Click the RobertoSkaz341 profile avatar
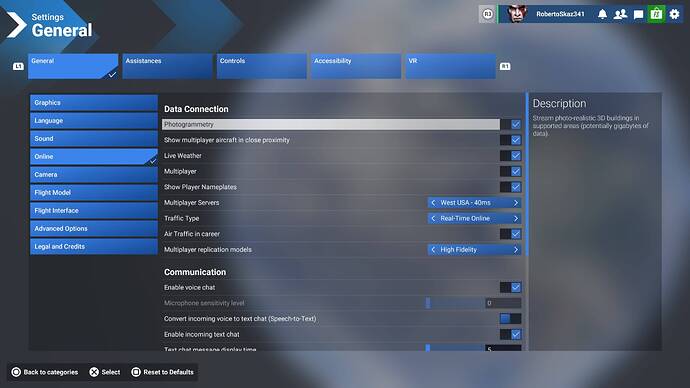 tap(516, 14)
